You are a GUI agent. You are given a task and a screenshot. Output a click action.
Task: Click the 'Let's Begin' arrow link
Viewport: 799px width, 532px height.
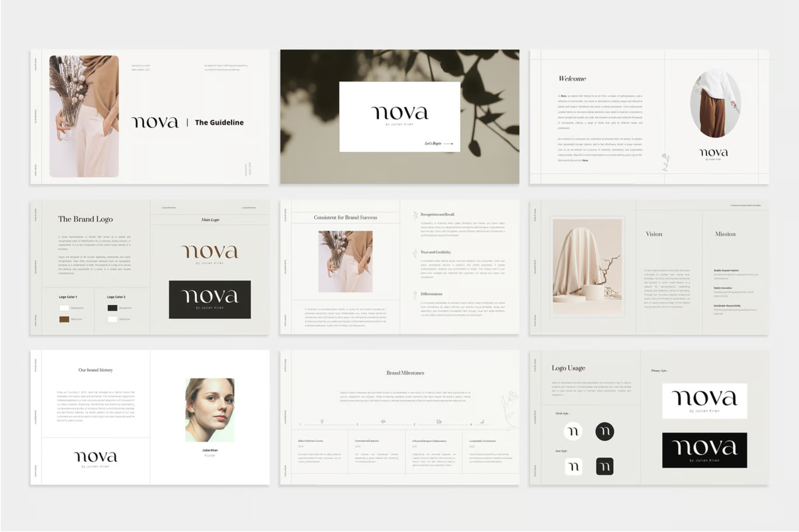pos(439,143)
